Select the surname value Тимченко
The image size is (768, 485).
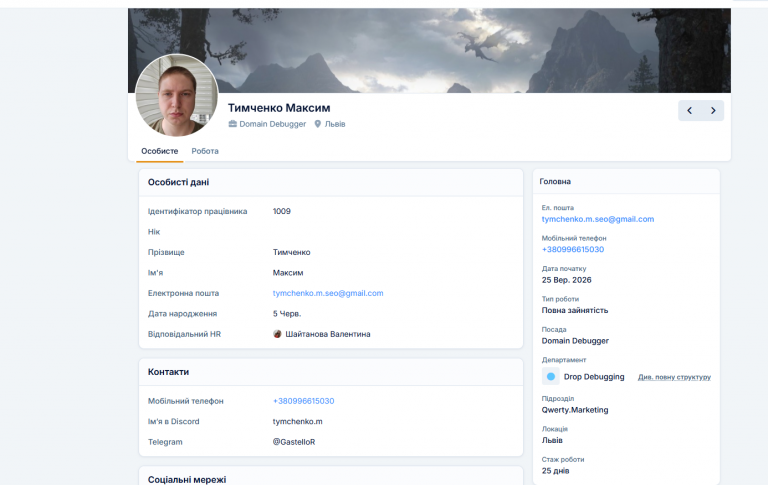291,252
